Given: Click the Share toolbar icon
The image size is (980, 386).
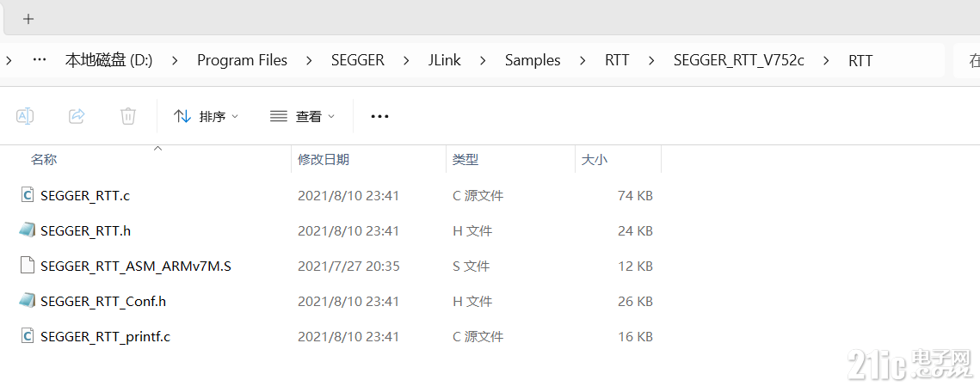Looking at the screenshot, I should [x=77, y=115].
